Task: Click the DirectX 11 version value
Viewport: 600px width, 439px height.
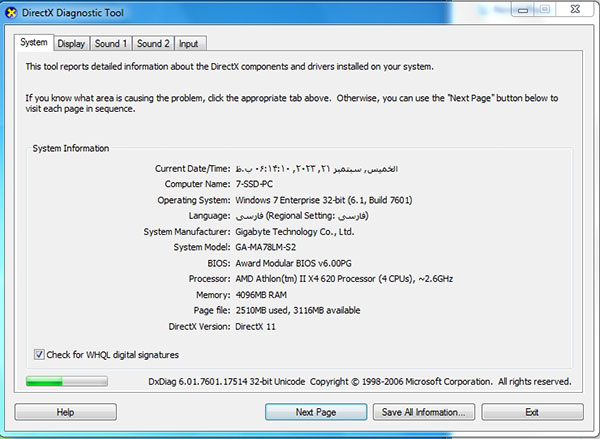Action: click(x=255, y=326)
